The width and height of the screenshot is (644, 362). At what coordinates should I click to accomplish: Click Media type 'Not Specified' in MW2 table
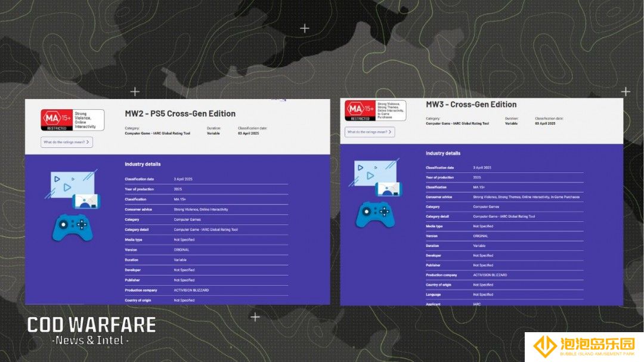click(184, 240)
